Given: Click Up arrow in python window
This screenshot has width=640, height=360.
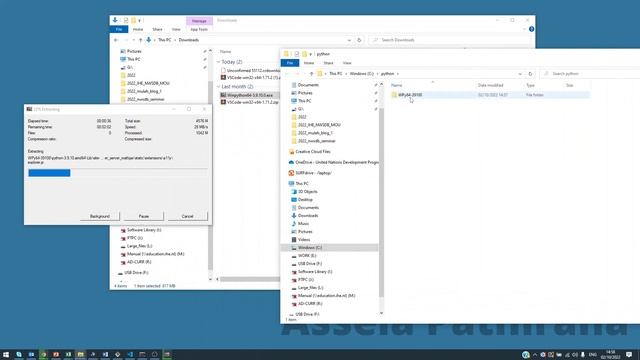Looking at the screenshot, I should tap(311, 74).
